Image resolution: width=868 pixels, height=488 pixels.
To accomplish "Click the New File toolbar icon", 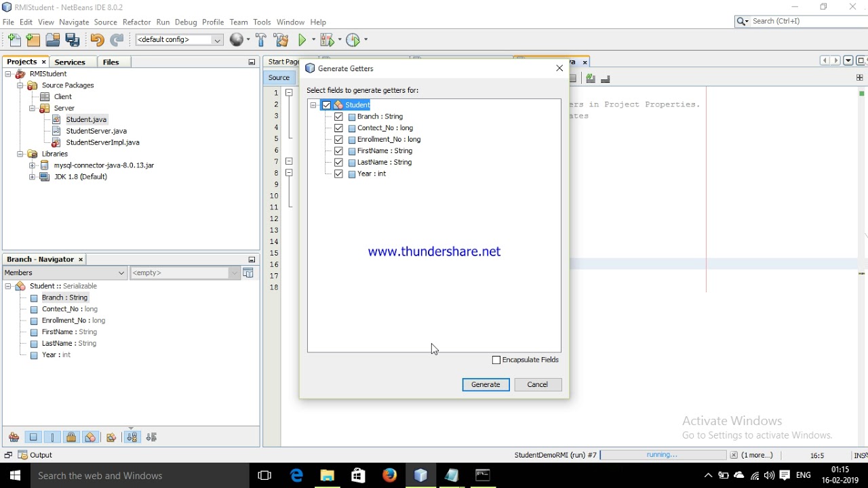I will click(x=14, y=40).
